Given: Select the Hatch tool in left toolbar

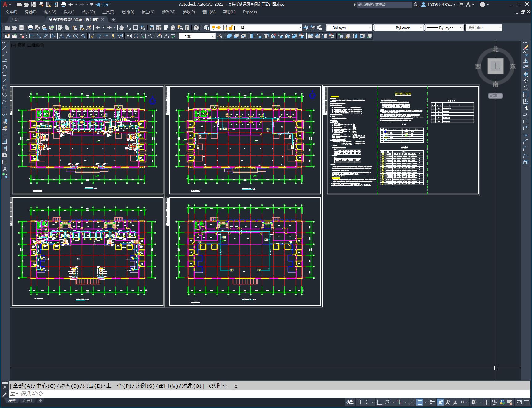Looking at the screenshot, I should pyautogui.click(x=5, y=142).
